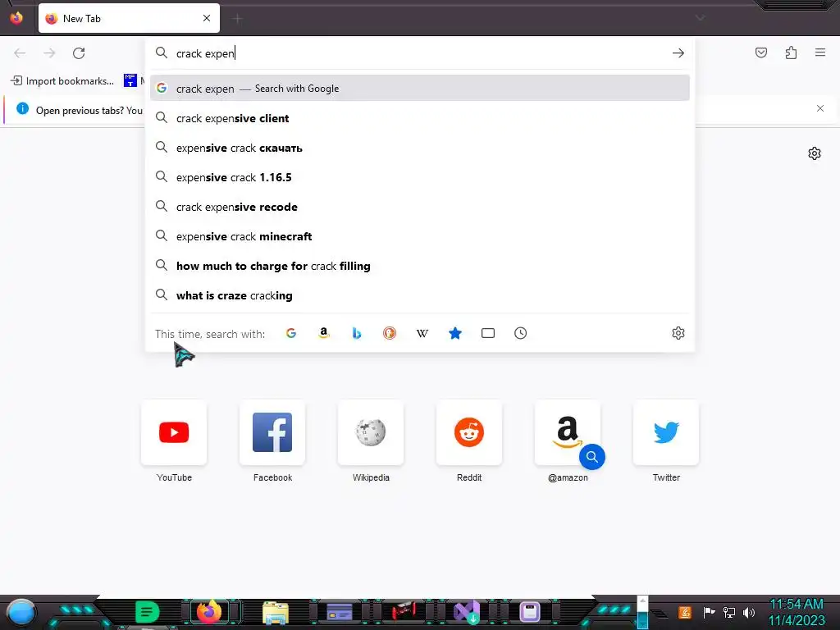Close the New Tab tab
Image resolution: width=840 pixels, height=630 pixels.
coord(206,18)
